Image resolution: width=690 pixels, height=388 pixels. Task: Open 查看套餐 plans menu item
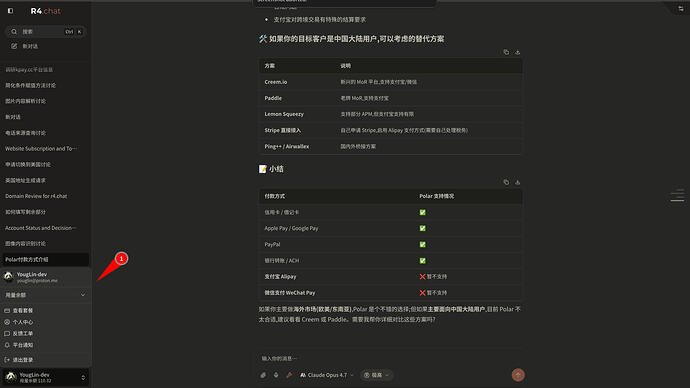click(23, 311)
